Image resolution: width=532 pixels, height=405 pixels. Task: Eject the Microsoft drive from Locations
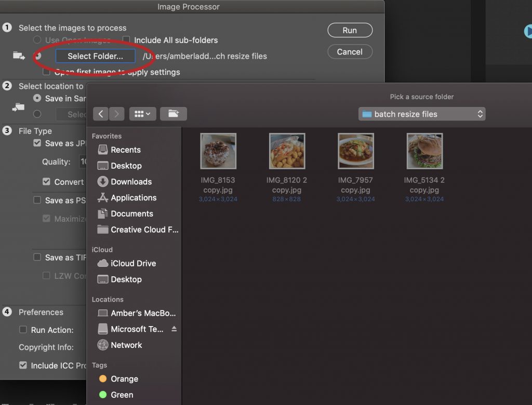(x=175, y=329)
